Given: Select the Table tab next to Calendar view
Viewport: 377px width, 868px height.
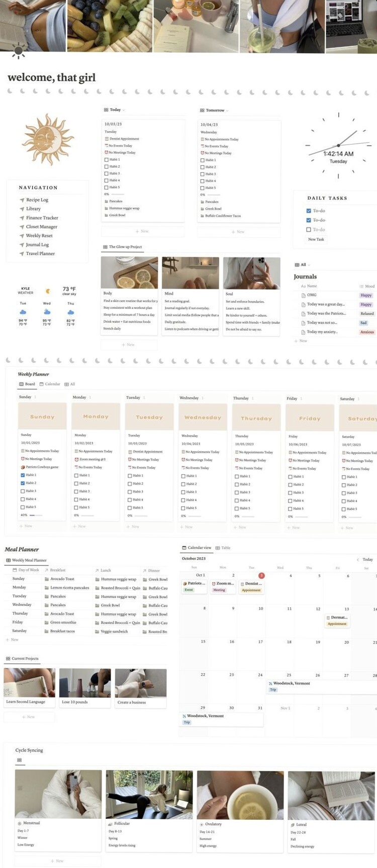Looking at the screenshot, I should [223, 548].
